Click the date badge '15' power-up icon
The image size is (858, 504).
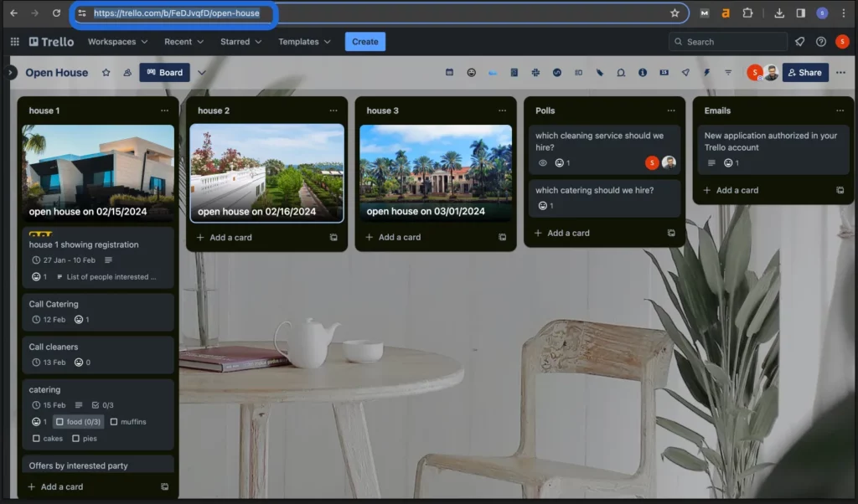pos(664,72)
